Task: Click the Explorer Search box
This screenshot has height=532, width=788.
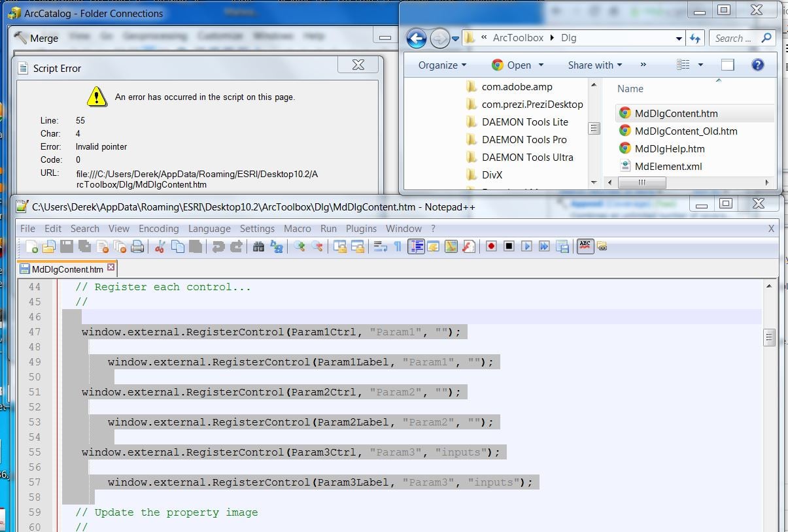Action: pyautogui.click(x=742, y=38)
